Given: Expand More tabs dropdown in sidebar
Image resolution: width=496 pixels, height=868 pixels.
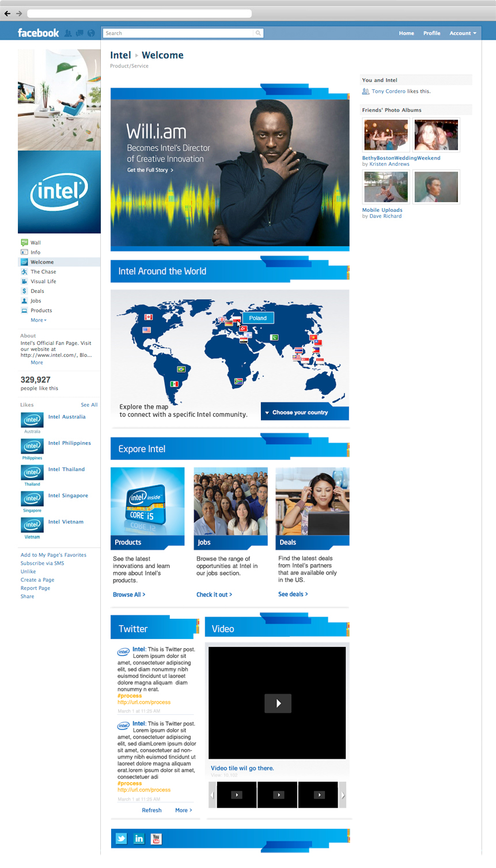Looking at the screenshot, I should coord(39,320).
